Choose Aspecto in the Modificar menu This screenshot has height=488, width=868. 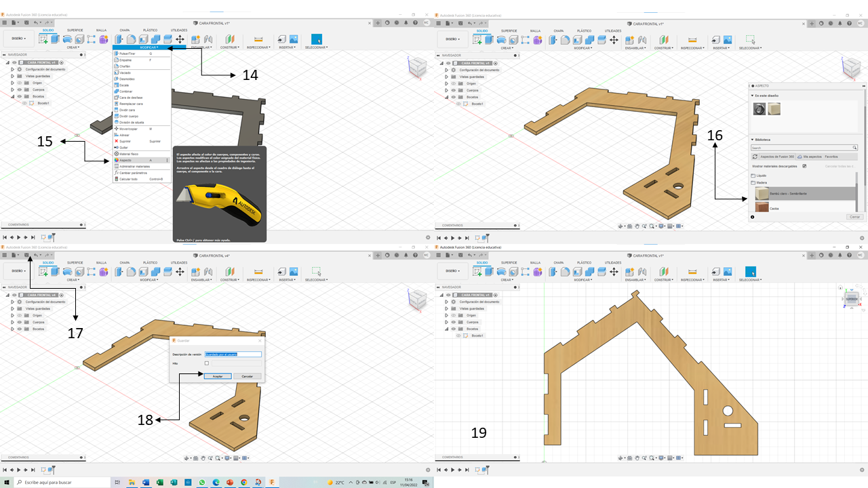[142, 160]
